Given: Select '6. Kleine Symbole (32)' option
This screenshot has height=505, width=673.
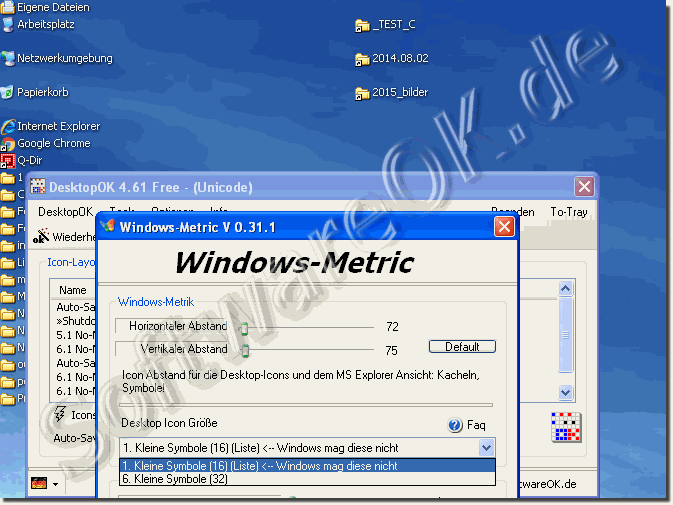Looking at the screenshot, I should [x=307, y=479].
